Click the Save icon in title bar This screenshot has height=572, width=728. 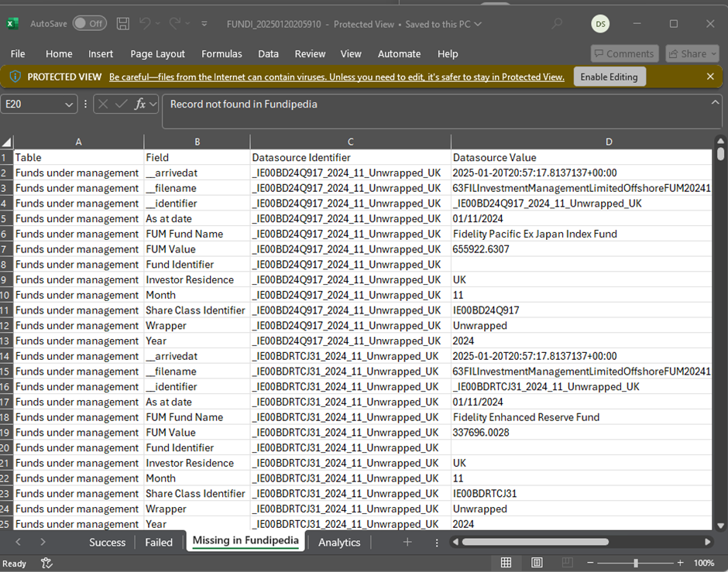coord(122,24)
